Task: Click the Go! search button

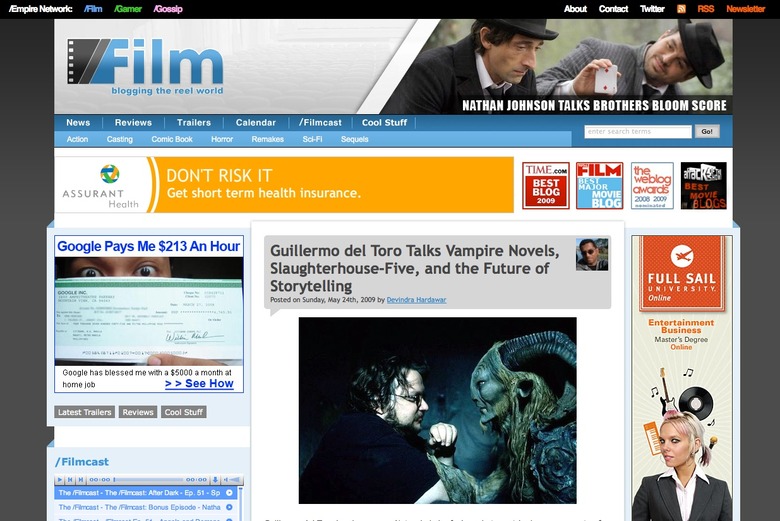Action: (x=707, y=131)
